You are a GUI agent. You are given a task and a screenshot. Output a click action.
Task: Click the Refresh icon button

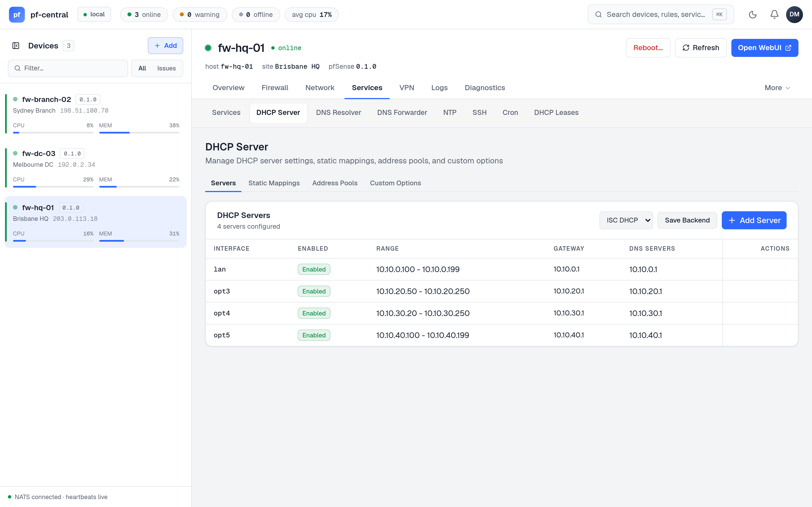(701, 48)
